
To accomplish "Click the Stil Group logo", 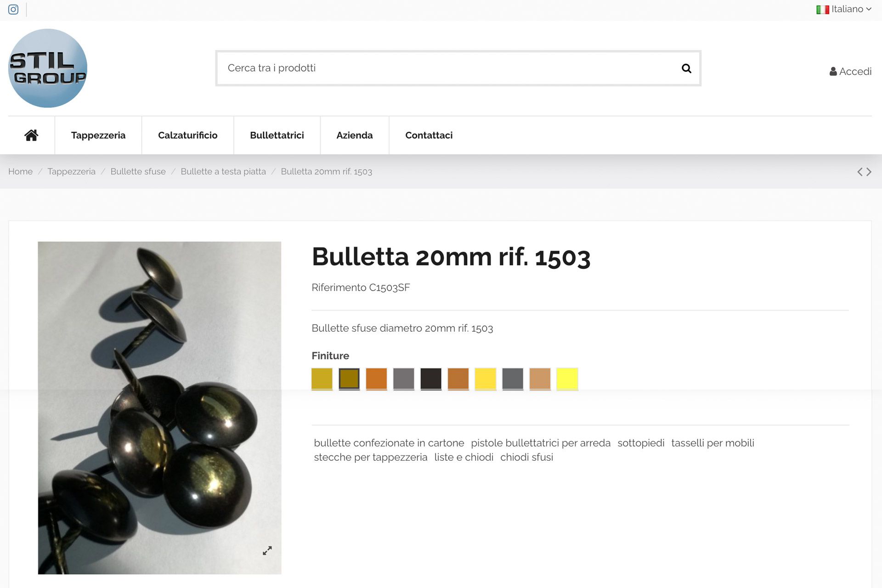I will click(48, 68).
